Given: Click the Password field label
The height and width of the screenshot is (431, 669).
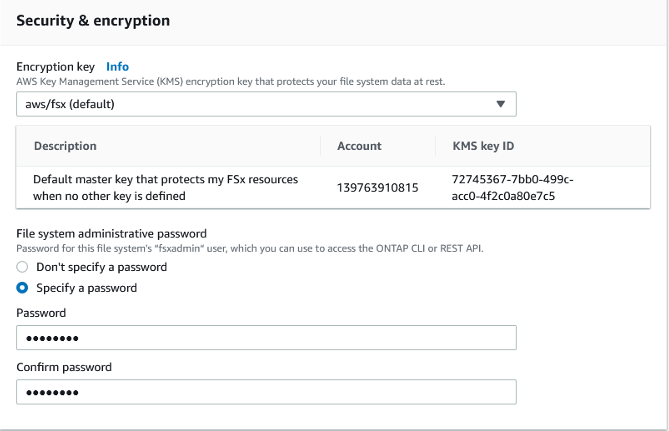Looking at the screenshot, I should coord(43,314).
